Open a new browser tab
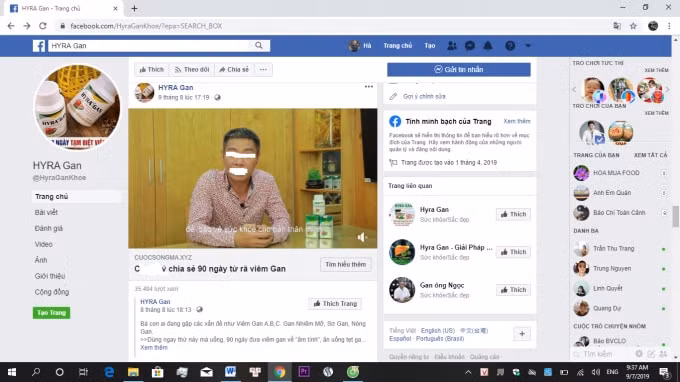 134,8
